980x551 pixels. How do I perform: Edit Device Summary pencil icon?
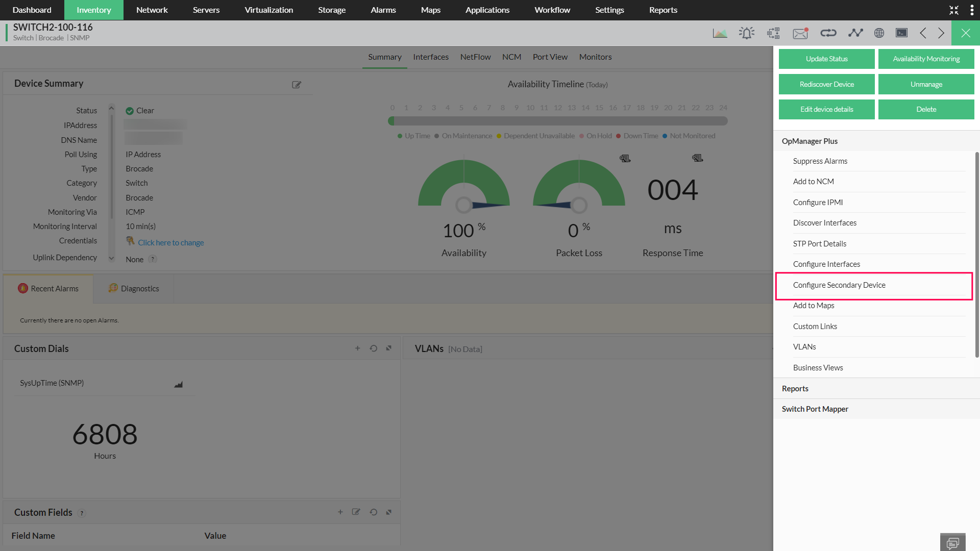tap(297, 85)
